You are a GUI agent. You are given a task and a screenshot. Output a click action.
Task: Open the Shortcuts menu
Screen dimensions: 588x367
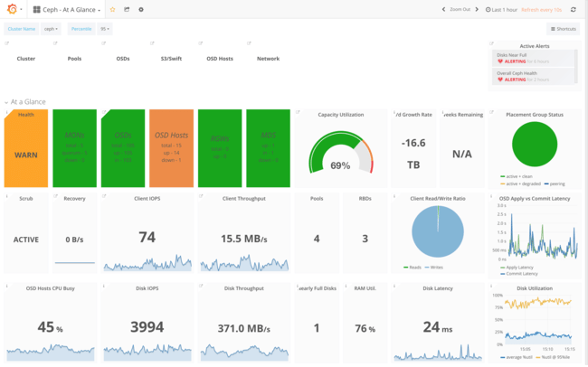coord(563,29)
